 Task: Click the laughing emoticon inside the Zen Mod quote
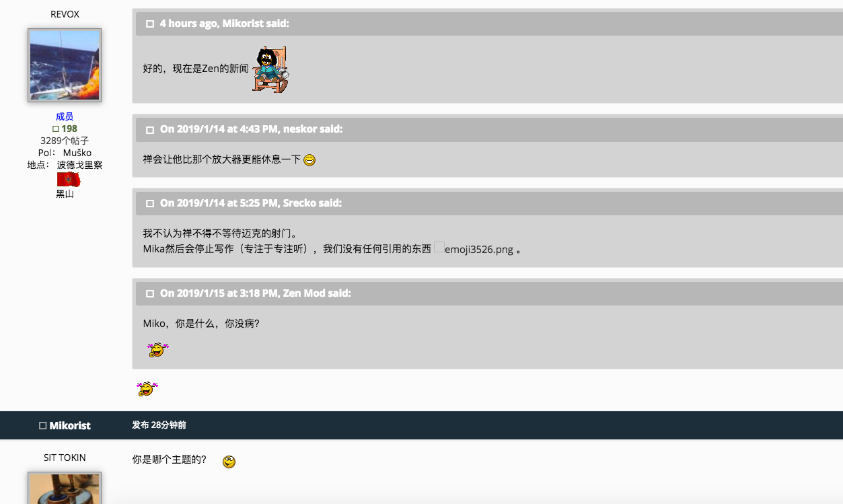point(157,350)
